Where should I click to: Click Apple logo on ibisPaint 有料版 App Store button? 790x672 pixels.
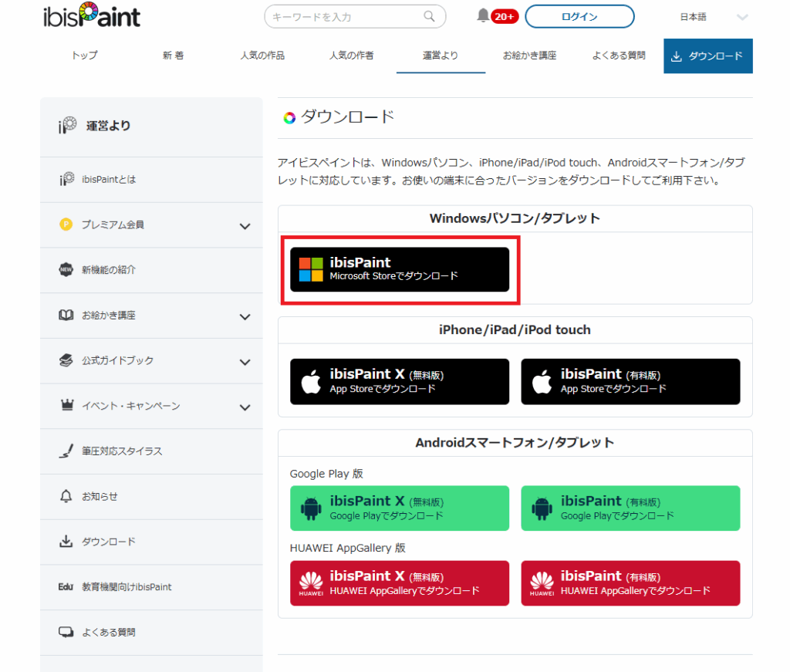pos(542,381)
